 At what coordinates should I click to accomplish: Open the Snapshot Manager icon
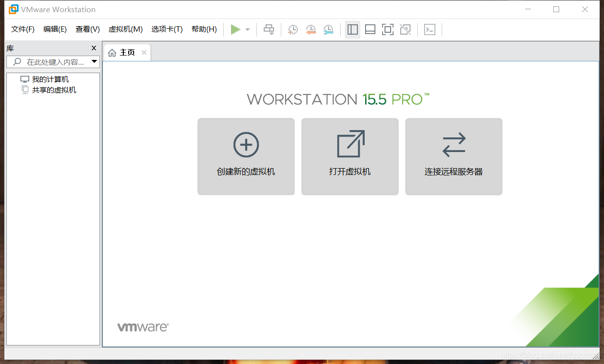(329, 30)
